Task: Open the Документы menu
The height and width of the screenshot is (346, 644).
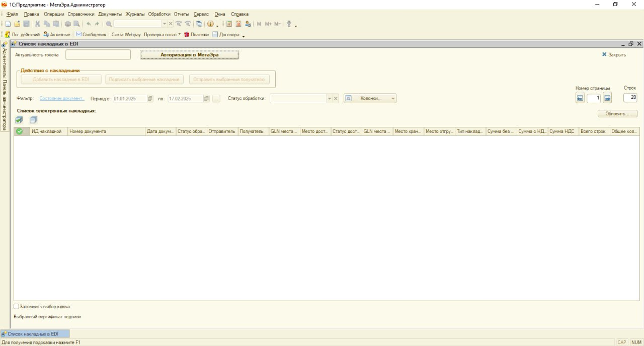Action: click(110, 14)
